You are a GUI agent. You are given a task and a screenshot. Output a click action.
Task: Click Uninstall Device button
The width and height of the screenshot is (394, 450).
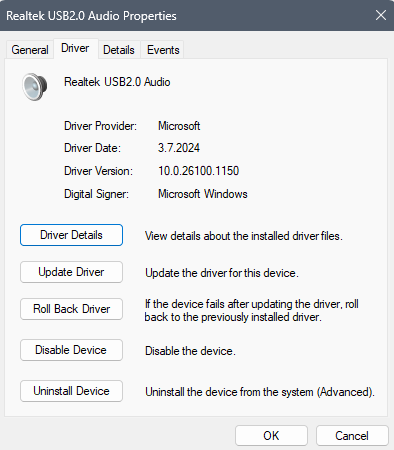pos(71,391)
